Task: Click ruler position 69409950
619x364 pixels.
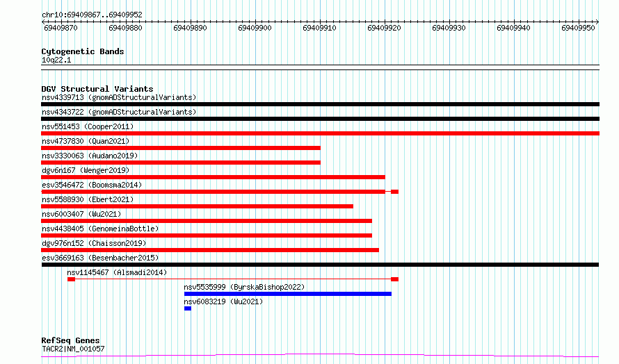Action: 579,28
